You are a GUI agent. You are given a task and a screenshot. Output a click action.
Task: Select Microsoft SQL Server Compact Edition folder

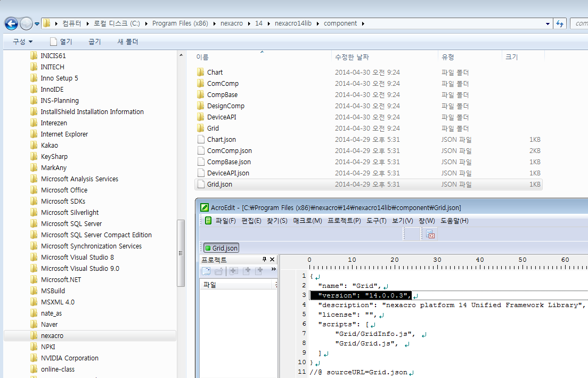pyautogui.click(x=96, y=235)
